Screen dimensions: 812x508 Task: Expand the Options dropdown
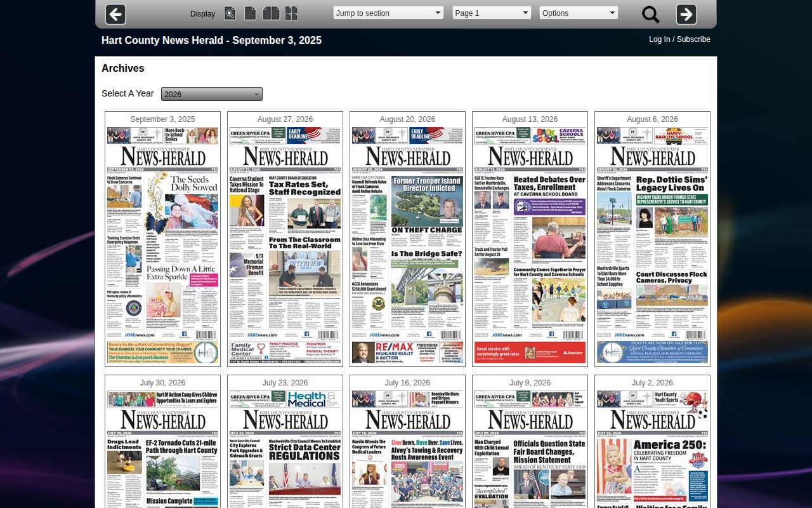coord(579,13)
